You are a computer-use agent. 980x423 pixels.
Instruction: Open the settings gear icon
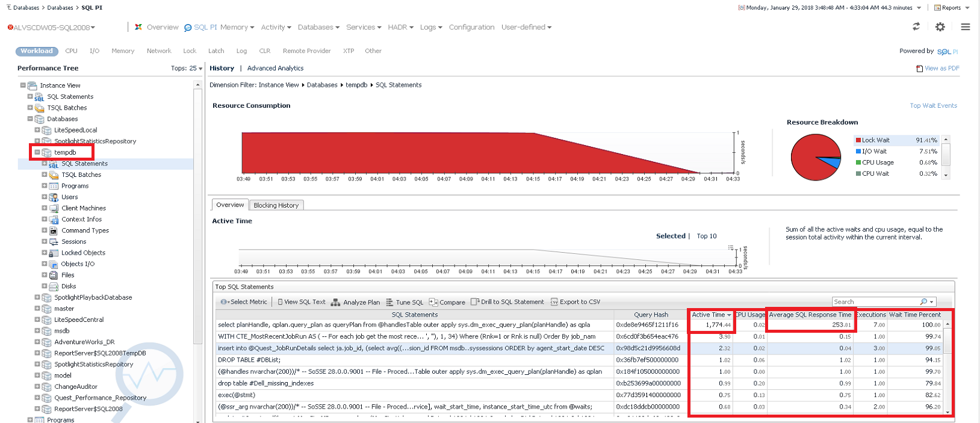coord(940,27)
